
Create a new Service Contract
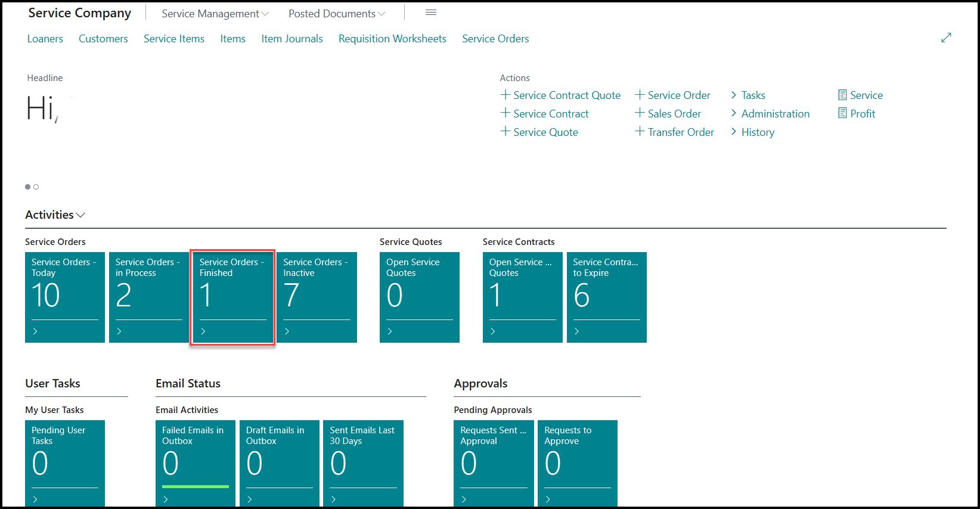click(x=551, y=114)
